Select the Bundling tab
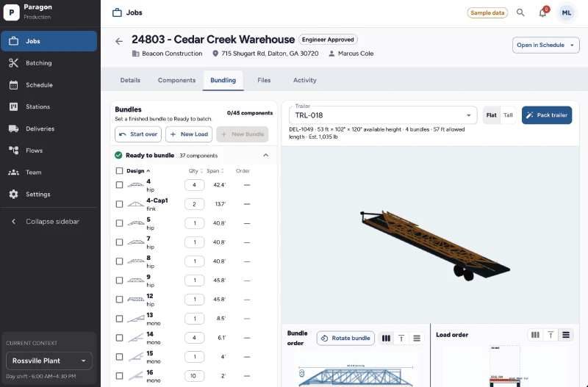The image size is (588, 387). coord(223,80)
